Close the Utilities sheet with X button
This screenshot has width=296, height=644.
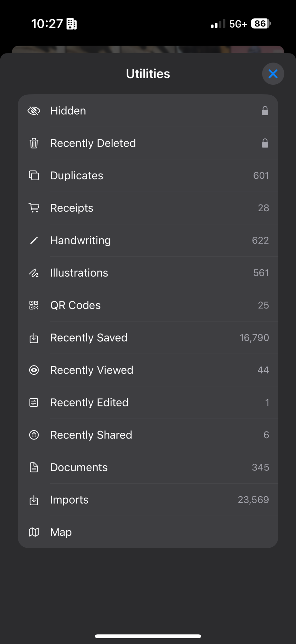273,74
